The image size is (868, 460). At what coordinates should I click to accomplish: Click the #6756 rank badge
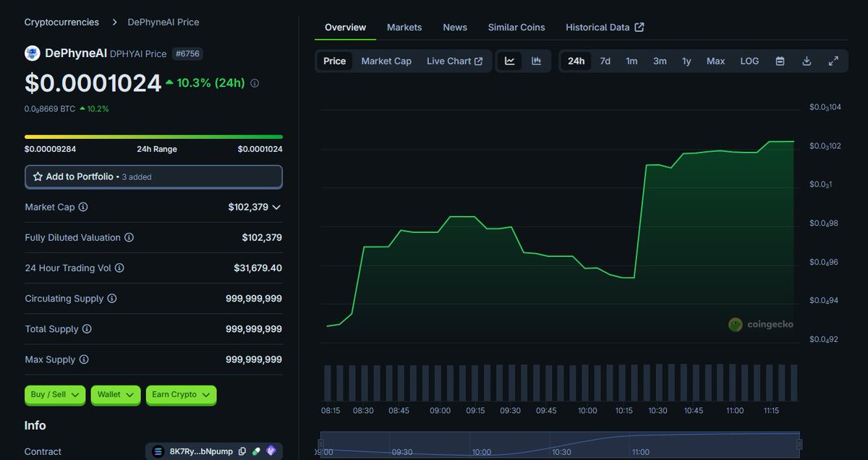[x=189, y=54]
